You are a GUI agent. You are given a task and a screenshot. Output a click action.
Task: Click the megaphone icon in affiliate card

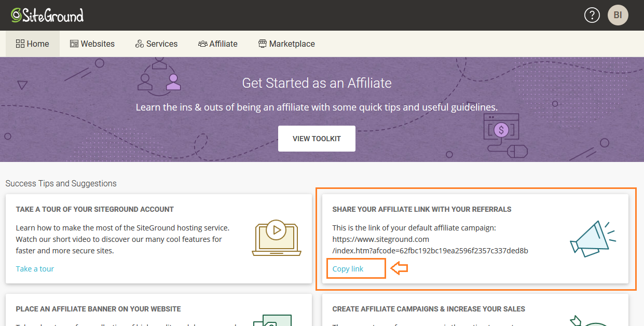pos(593,238)
